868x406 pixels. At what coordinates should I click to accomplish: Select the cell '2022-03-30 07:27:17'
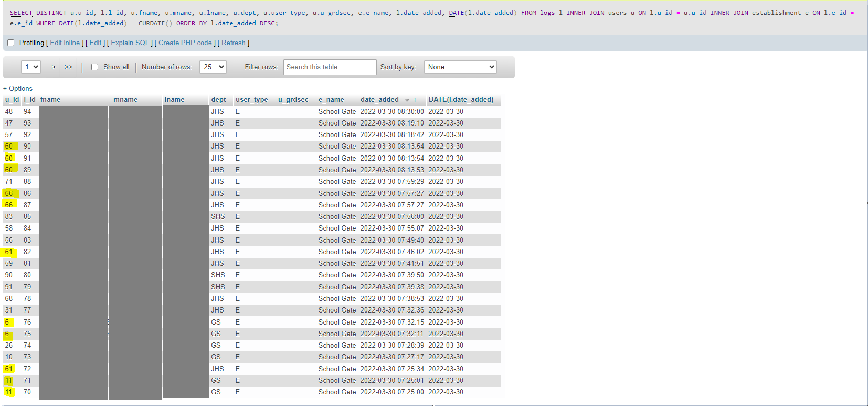[x=392, y=357]
